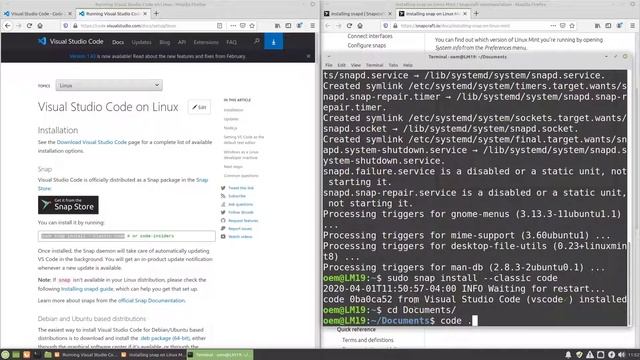Viewport: 640px width, 360px height.
Task: Switch to first Visual Studio Code tab
Action: (36, 13)
